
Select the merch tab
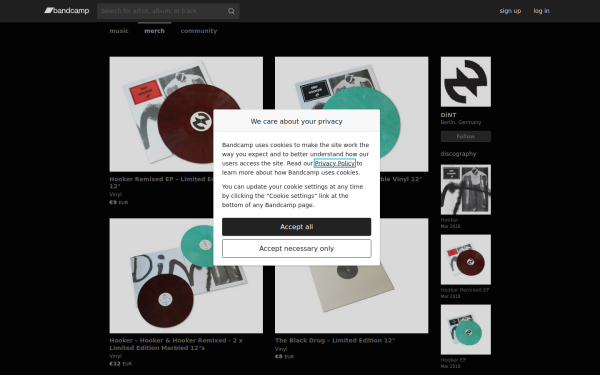pyautogui.click(x=154, y=31)
